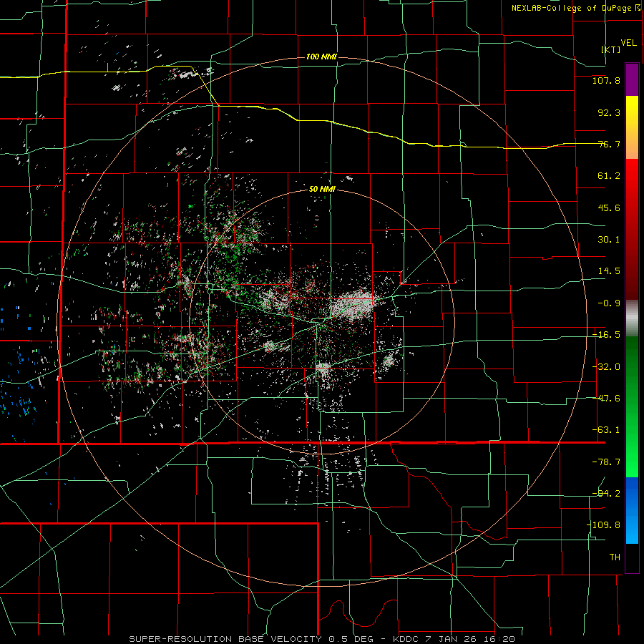The image size is (644, 644).
Task: Pick the purple segment of velocity color bar
Action: click(632, 79)
